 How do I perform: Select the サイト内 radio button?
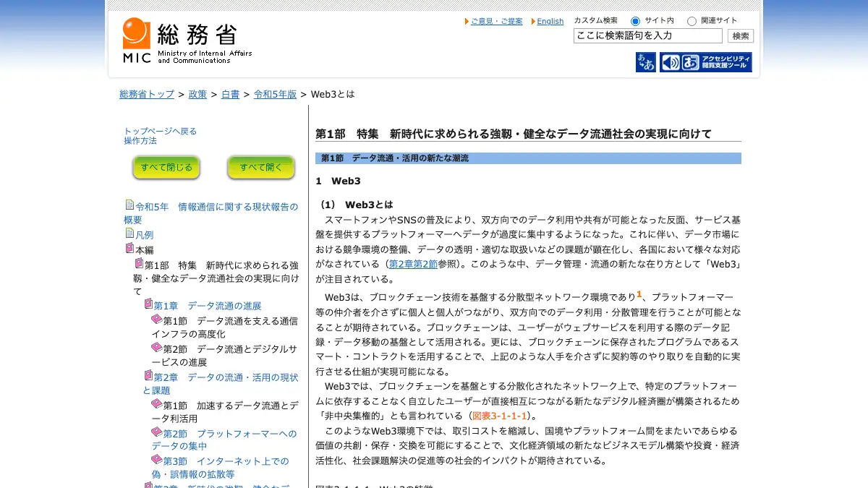pos(635,22)
